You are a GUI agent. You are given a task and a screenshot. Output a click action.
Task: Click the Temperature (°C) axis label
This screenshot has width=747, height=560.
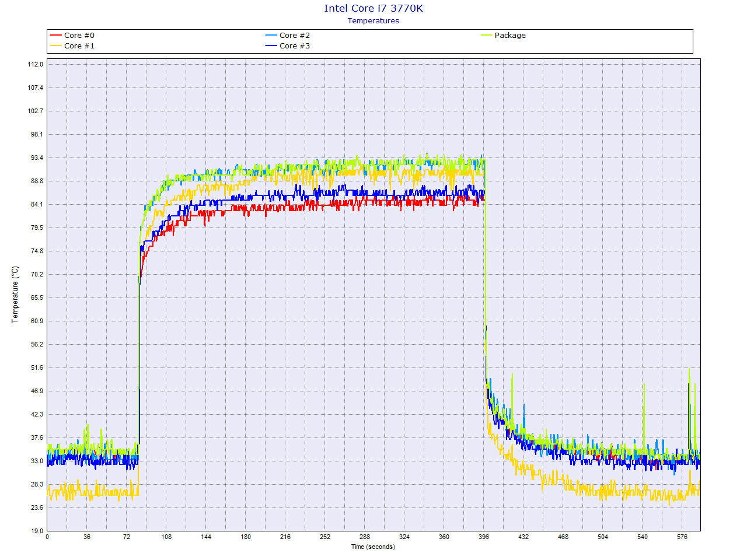click(x=15, y=295)
